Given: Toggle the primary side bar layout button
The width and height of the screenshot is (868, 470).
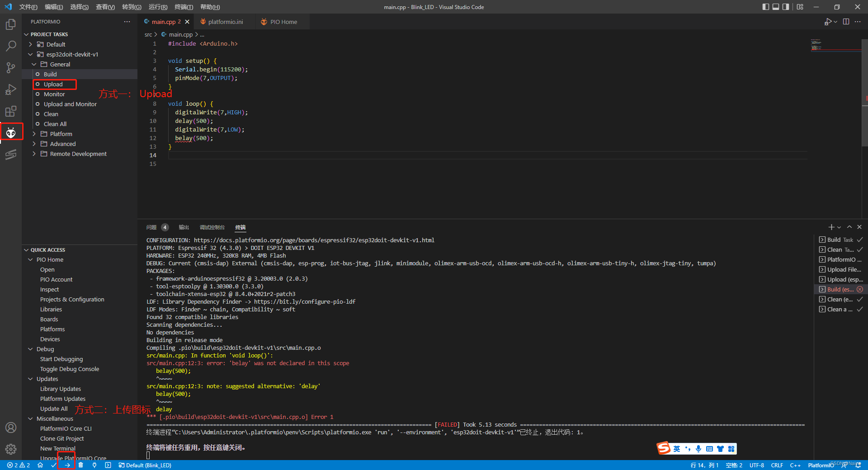Looking at the screenshot, I should pyautogui.click(x=765, y=7).
